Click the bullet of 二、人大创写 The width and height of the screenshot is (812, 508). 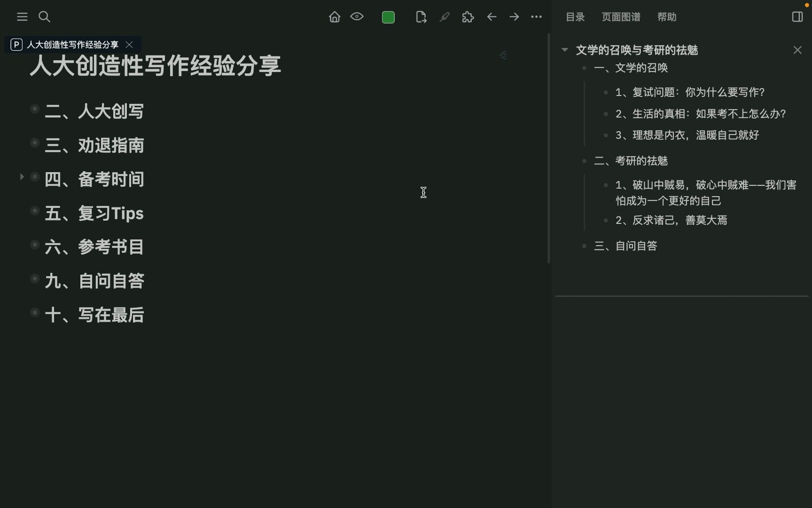pos(34,109)
